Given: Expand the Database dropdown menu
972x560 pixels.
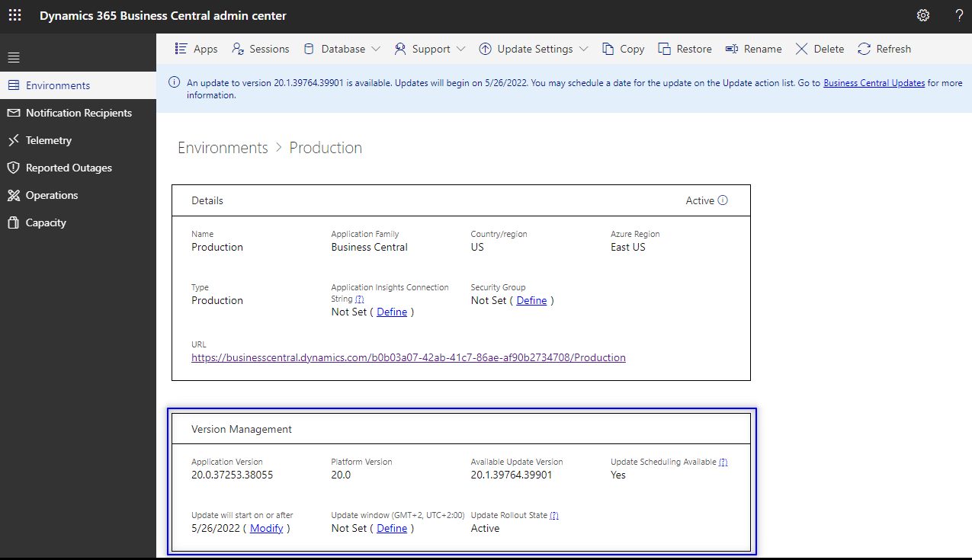Looking at the screenshot, I should click(341, 48).
